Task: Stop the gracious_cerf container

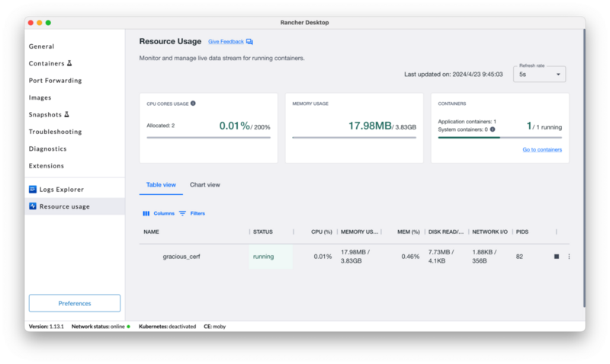Action: pyautogui.click(x=557, y=257)
